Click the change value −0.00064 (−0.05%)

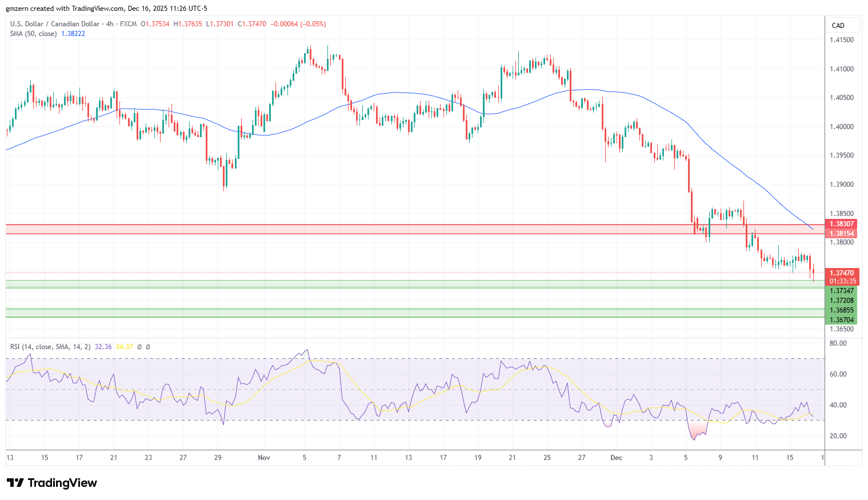298,24
